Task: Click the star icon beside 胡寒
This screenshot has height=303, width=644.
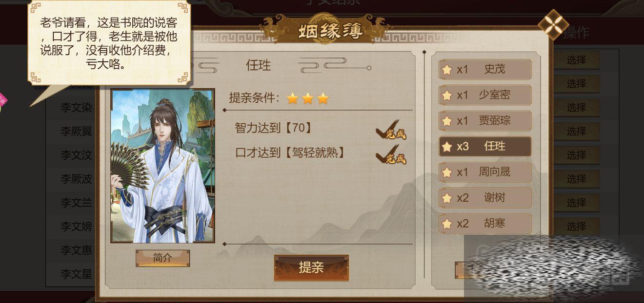Action: [x=446, y=224]
